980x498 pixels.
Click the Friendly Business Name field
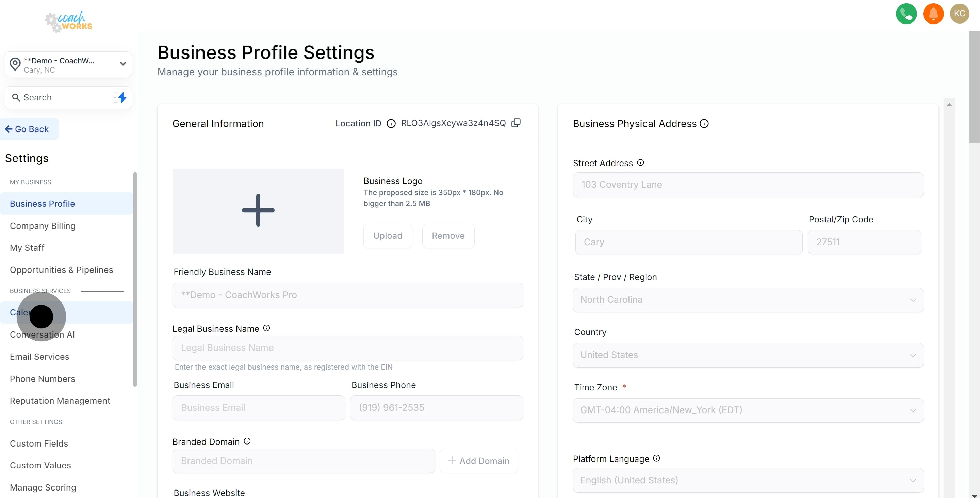point(347,295)
